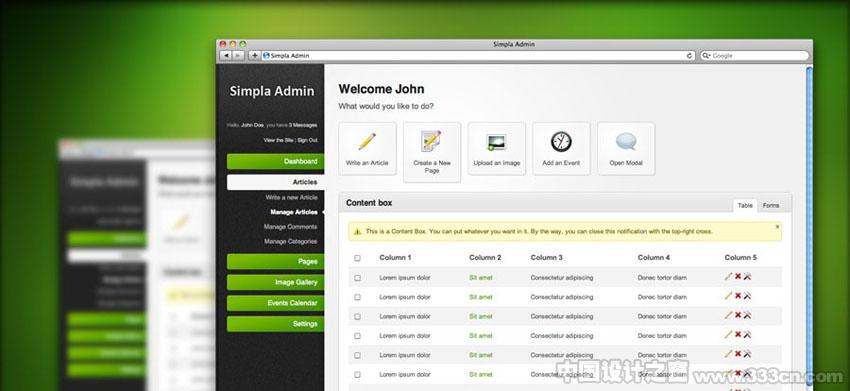
Task: Check the sixth table row's checkbox
Action: coord(357,375)
